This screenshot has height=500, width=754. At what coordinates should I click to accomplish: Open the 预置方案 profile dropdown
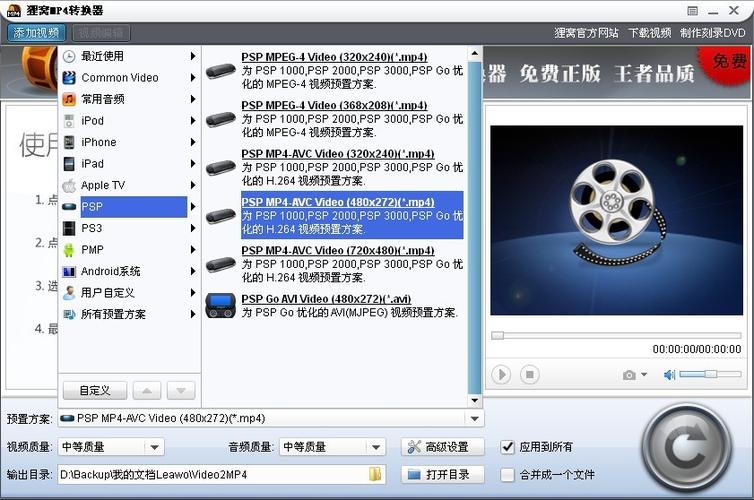coord(475,419)
